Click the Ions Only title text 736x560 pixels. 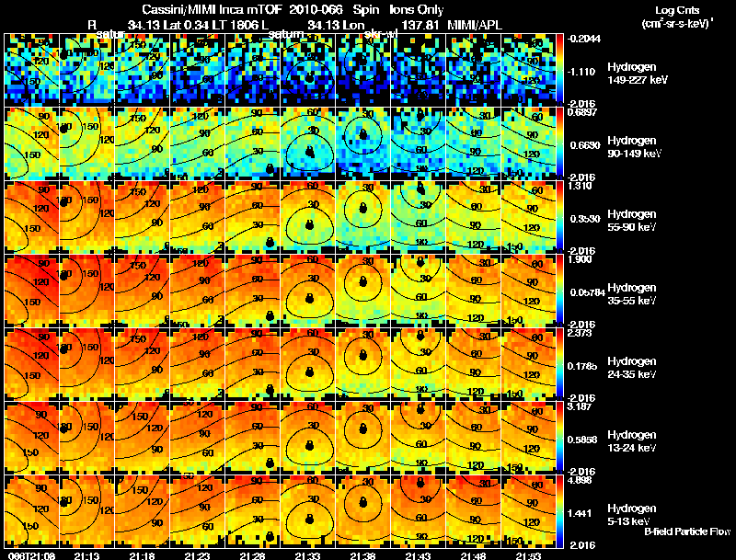417,9
